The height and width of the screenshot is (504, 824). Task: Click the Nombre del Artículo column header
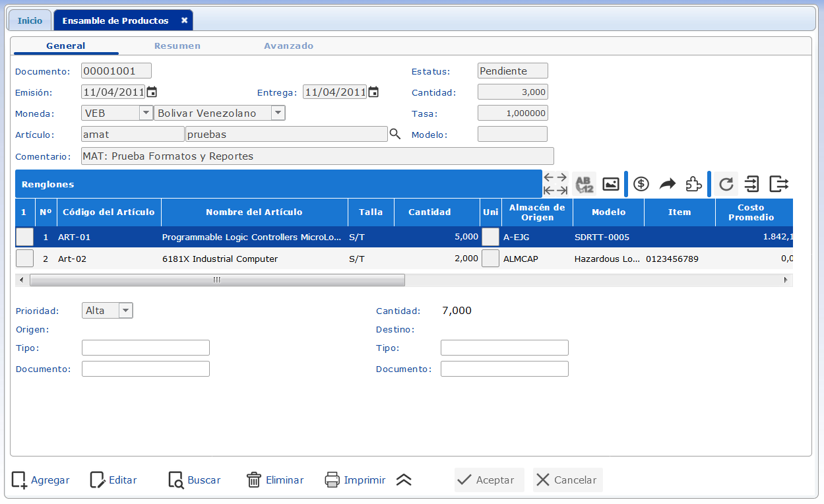(x=255, y=212)
